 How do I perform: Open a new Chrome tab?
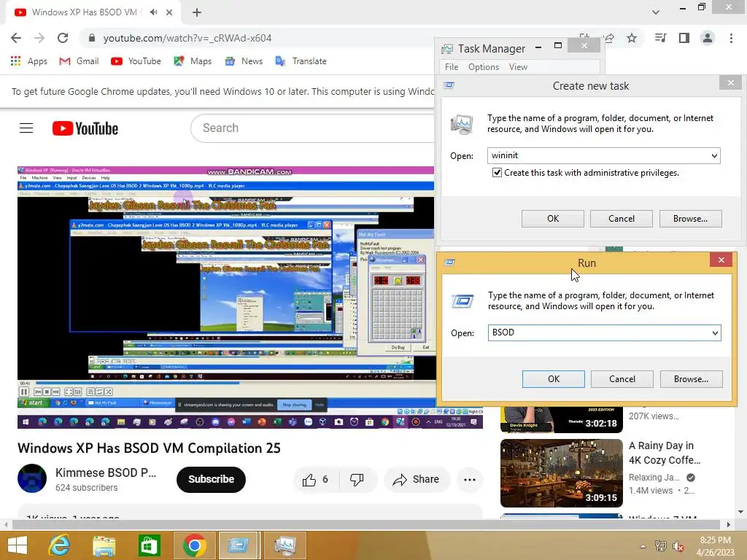pyautogui.click(x=197, y=12)
